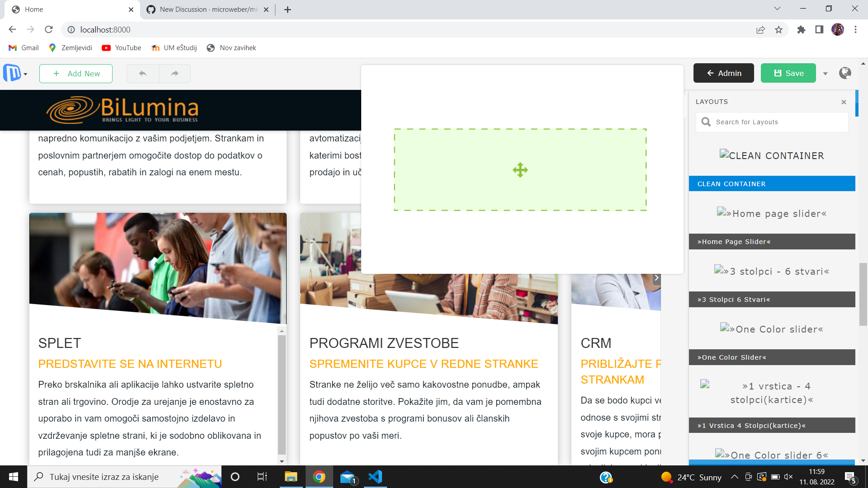Choose 1 Vrstica 4 Stolpci(kartice) layout

pyautogui.click(x=772, y=426)
